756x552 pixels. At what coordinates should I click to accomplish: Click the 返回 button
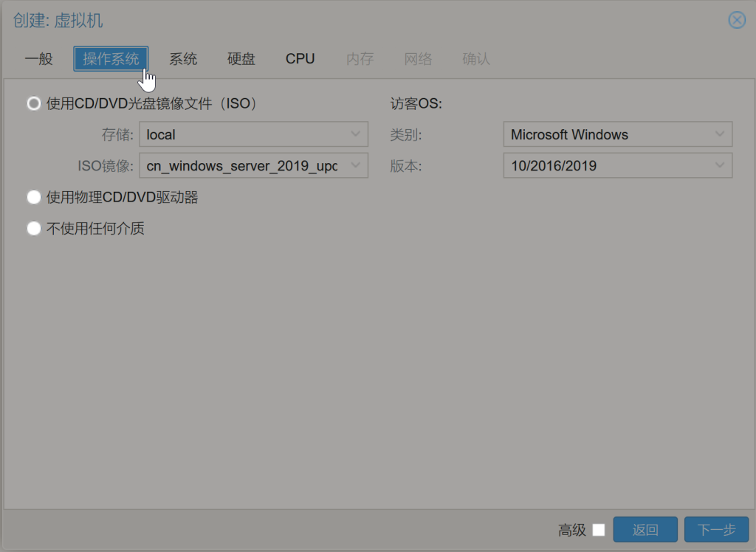[x=645, y=530]
